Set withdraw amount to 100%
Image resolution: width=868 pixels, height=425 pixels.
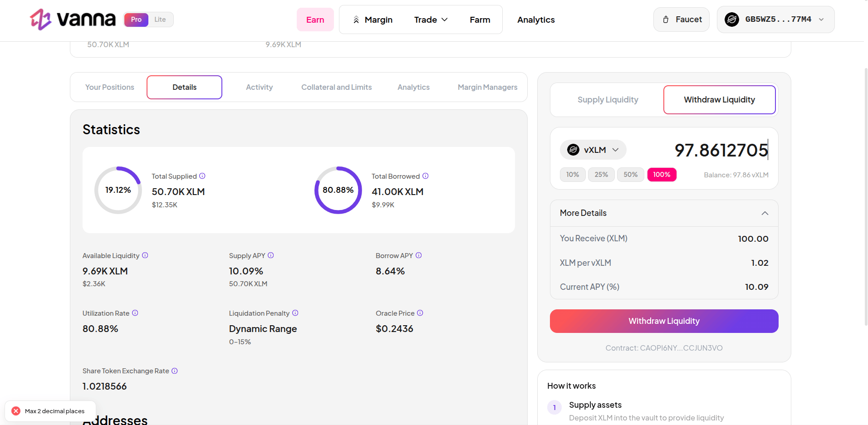pos(662,175)
